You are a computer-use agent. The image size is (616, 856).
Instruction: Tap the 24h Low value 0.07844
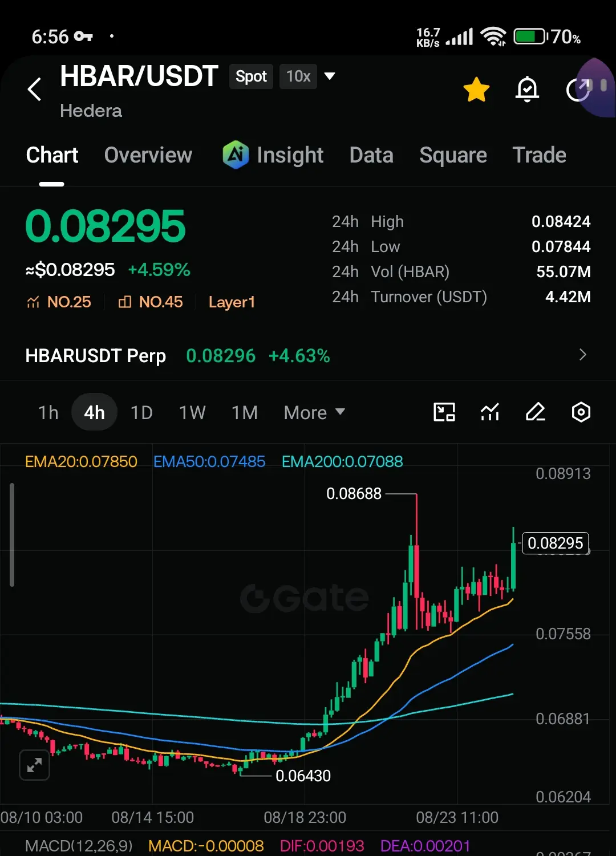point(561,246)
